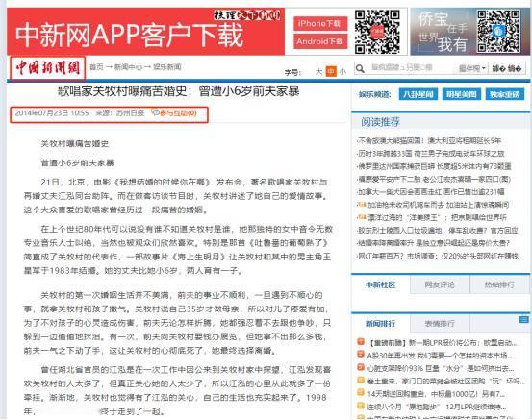Click the Android下载 button
Screen dimensions: 532x420
pos(320,41)
